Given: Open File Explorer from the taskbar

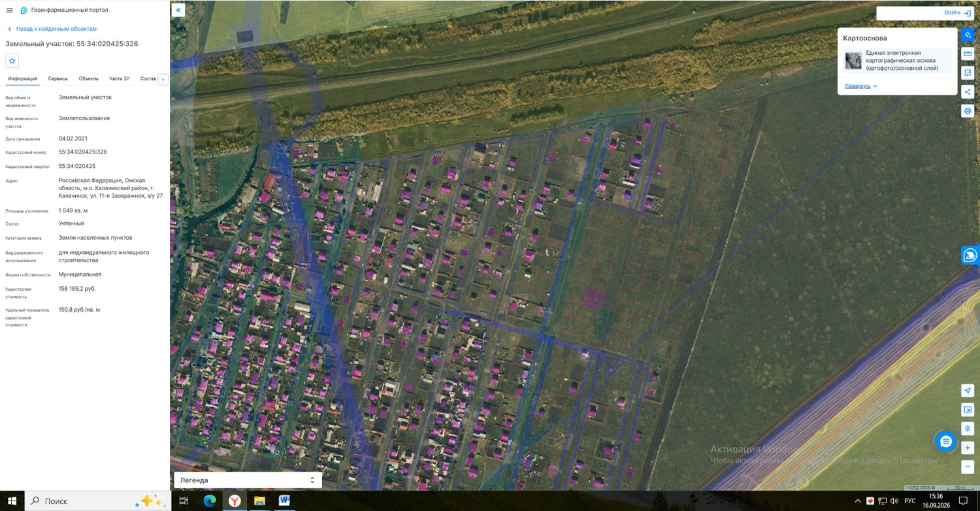Looking at the screenshot, I should (x=259, y=501).
